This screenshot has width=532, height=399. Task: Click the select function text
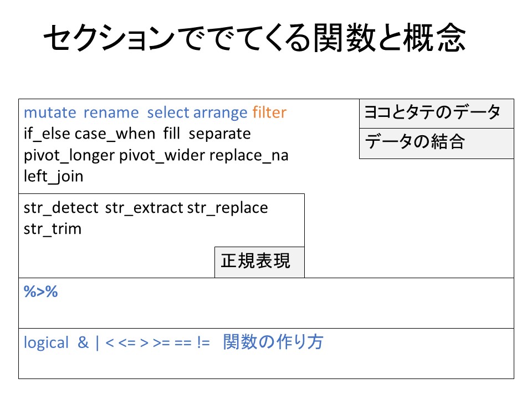[x=168, y=113]
